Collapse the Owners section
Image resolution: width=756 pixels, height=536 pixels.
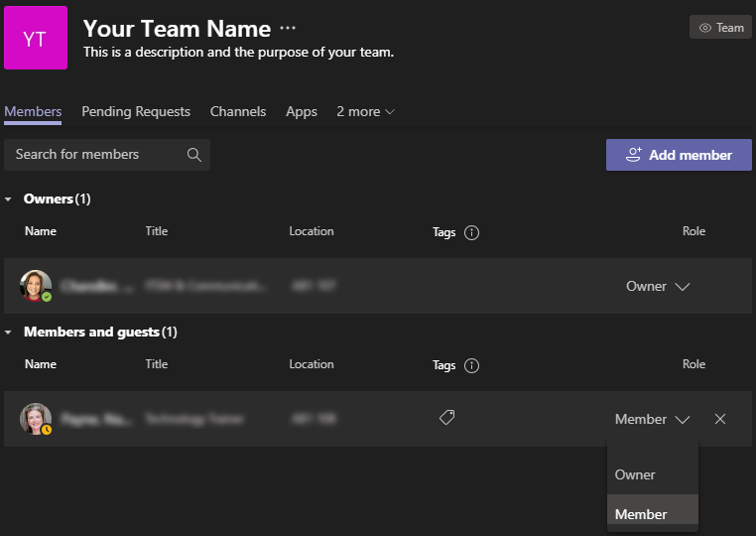(x=9, y=200)
